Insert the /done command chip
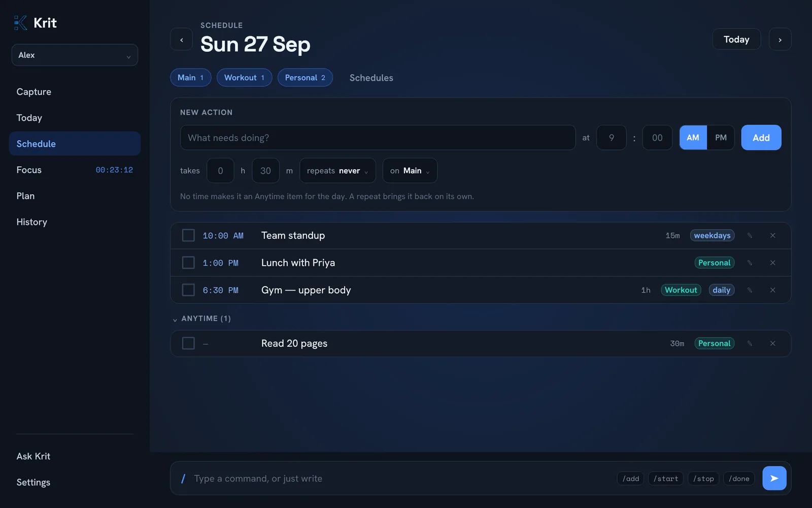The height and width of the screenshot is (508, 812). [x=739, y=479]
